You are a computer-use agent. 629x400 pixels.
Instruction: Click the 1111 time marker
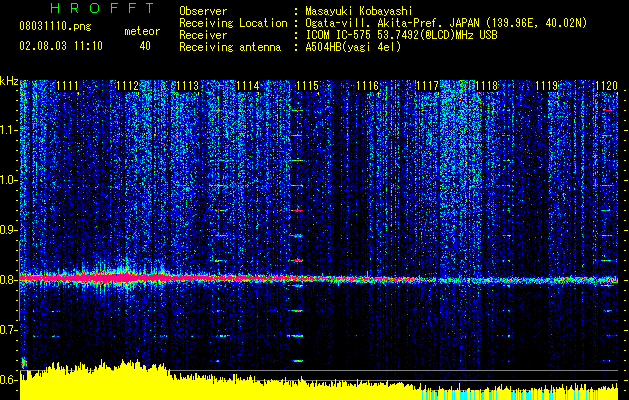(x=67, y=86)
